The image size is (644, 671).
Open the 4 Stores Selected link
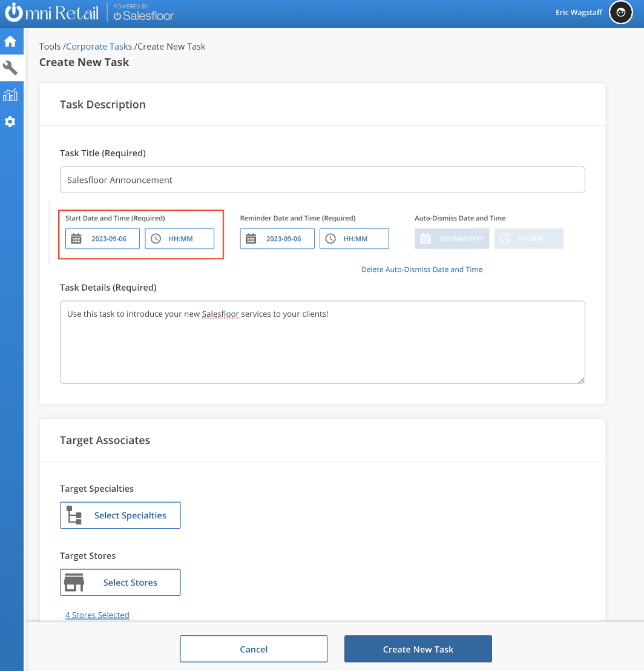[x=97, y=615]
